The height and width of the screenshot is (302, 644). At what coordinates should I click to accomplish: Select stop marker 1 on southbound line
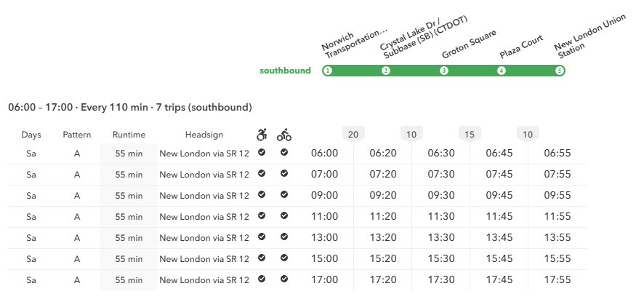(x=327, y=71)
